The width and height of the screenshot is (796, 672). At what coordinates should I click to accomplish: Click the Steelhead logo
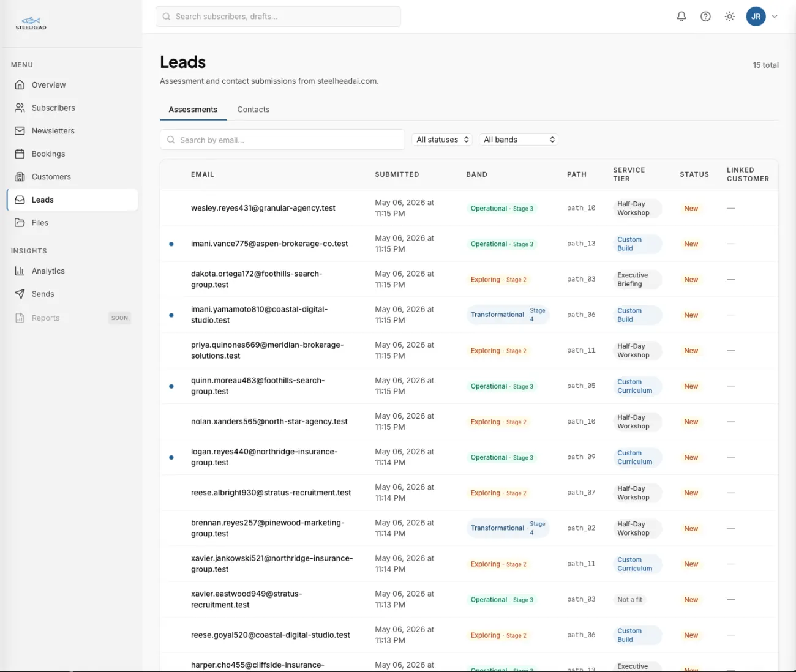pyautogui.click(x=31, y=23)
